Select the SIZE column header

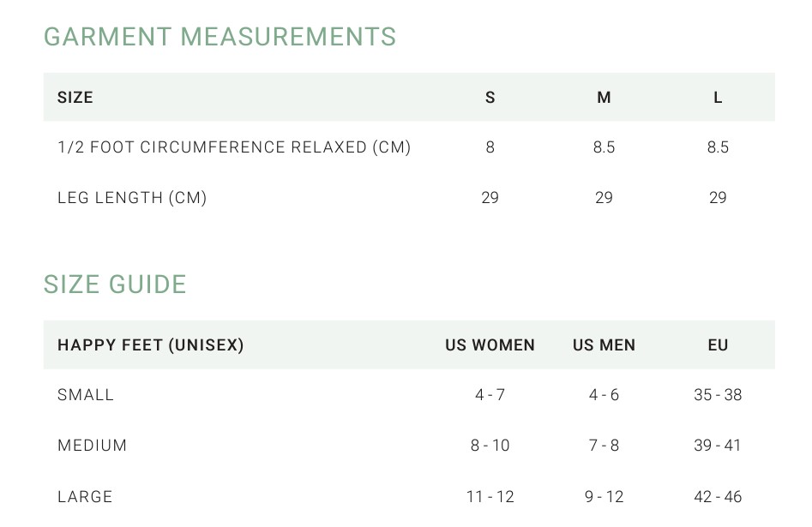pos(75,98)
